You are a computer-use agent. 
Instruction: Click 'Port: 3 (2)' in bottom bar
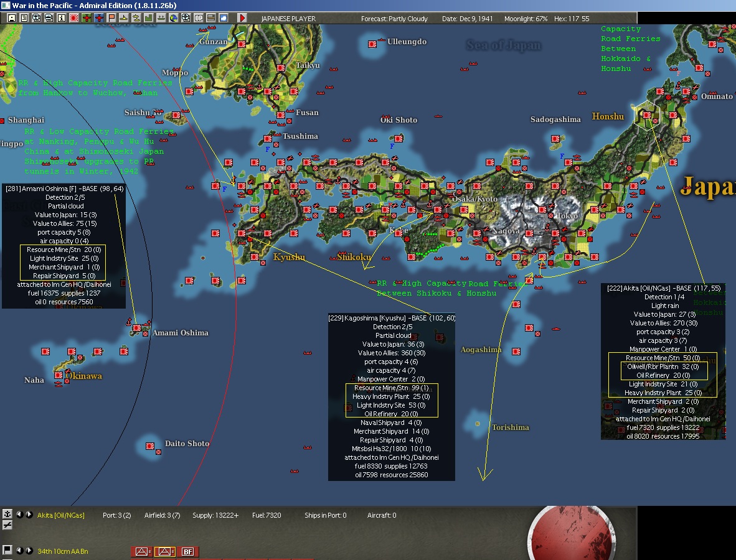117,515
